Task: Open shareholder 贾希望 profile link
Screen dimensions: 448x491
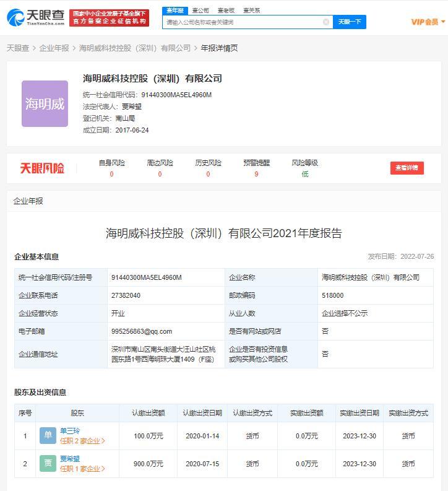Action: click(70, 459)
